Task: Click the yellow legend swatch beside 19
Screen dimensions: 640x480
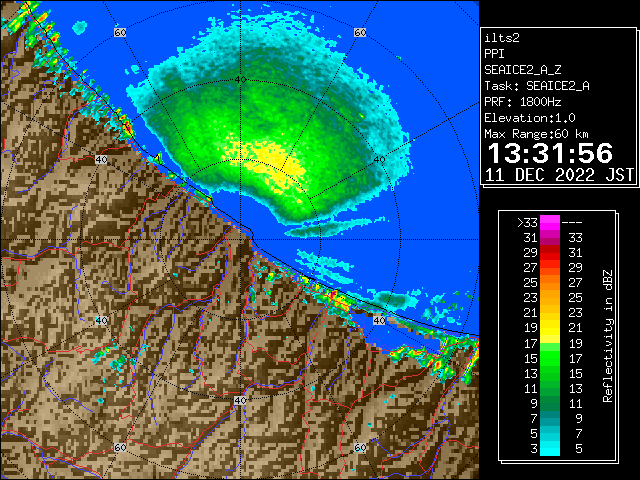Action: [x=550, y=328]
